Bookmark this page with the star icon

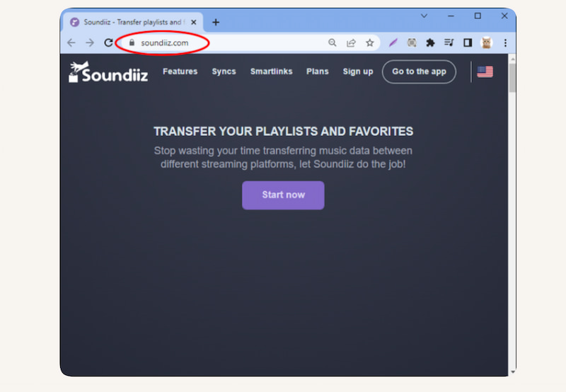(x=369, y=43)
